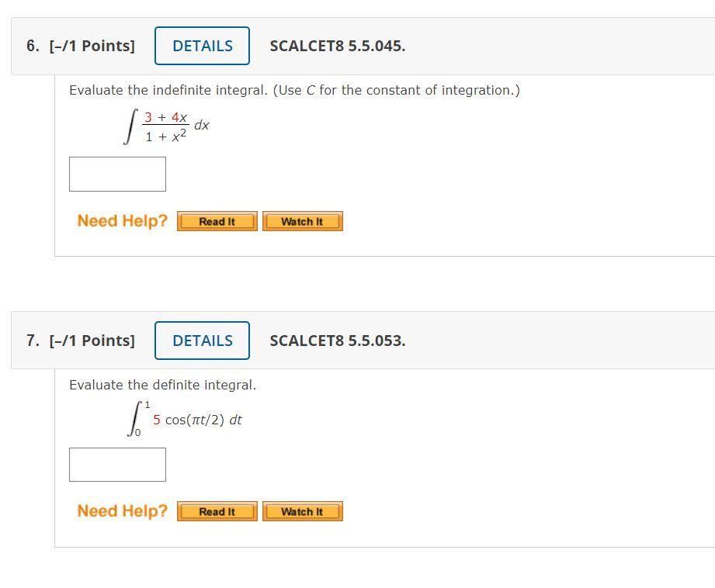Click the question 7 content panel border
Viewport: 715px width, 588px height.
(x=54, y=458)
